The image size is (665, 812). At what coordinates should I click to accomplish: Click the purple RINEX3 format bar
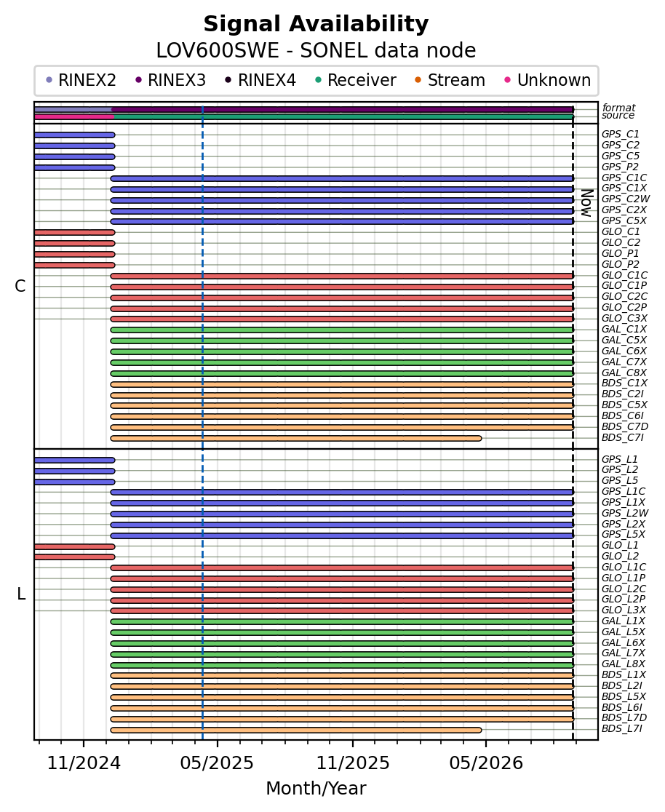click(x=343, y=109)
